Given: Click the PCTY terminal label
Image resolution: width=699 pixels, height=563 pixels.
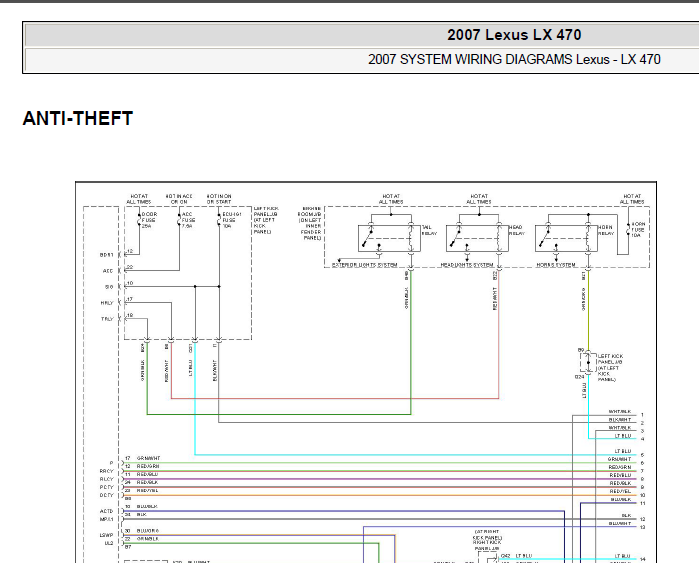Looking at the screenshot, I should tap(107, 487).
